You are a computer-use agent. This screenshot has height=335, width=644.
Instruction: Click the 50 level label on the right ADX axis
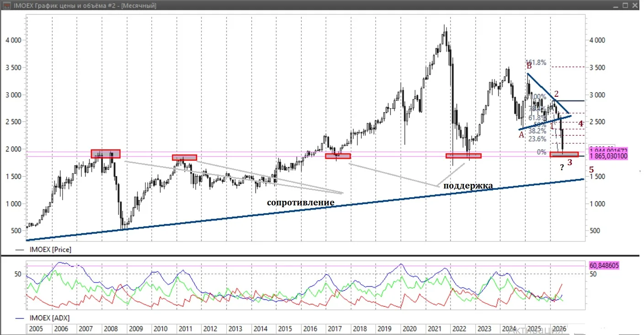pos(592,274)
